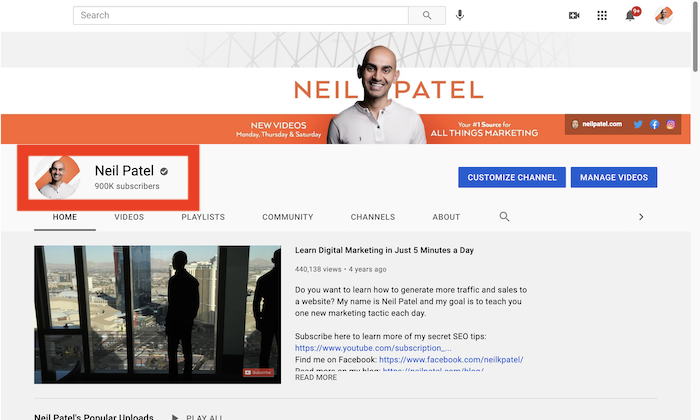The width and height of the screenshot is (700, 420).
Task: Click CUSTOMIZE CHANNEL button
Action: 512,177
